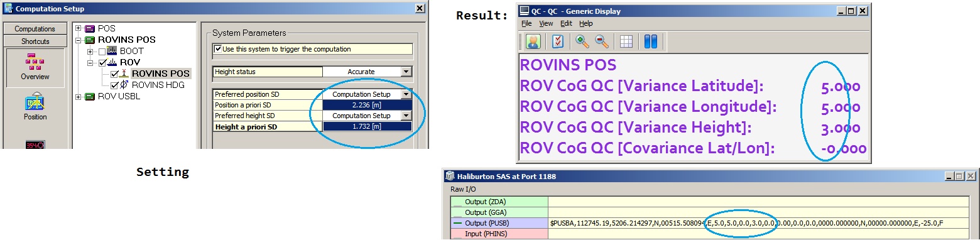Zoom out with the red minus magnifier
Image resolution: width=980 pixels, height=240 pixels.
(x=602, y=41)
